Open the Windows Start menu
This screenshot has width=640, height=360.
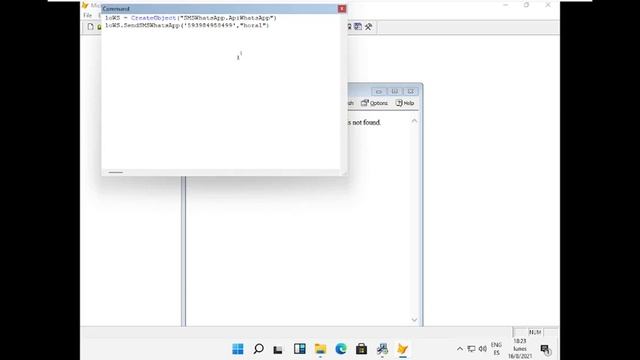pyautogui.click(x=238, y=349)
